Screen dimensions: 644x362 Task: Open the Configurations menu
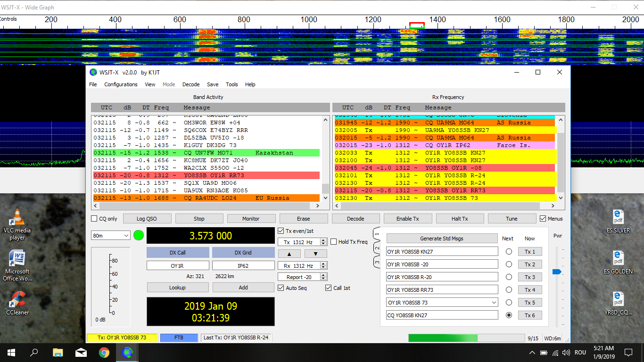point(121,84)
